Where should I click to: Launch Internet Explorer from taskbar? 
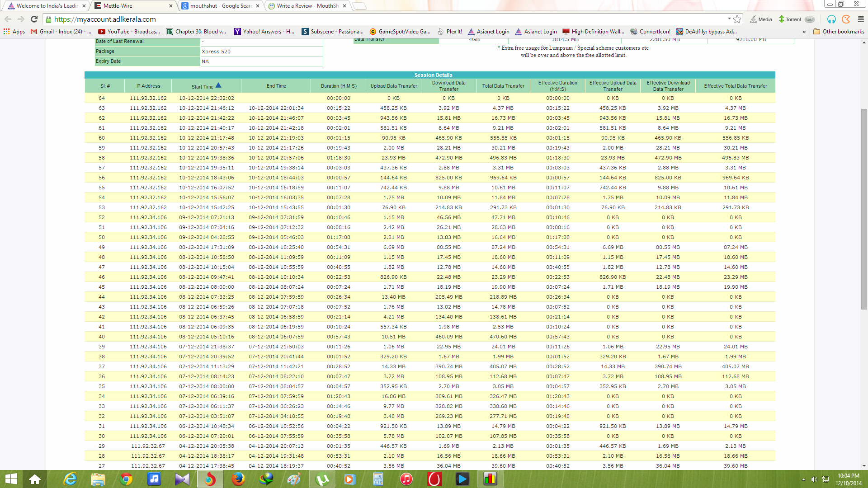coord(70,479)
